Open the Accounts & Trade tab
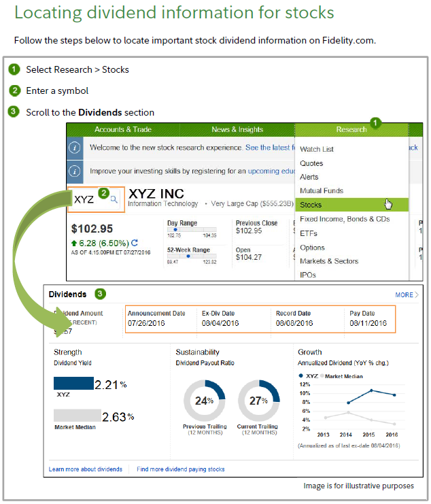The height and width of the screenshot is (504, 431). pos(123,130)
